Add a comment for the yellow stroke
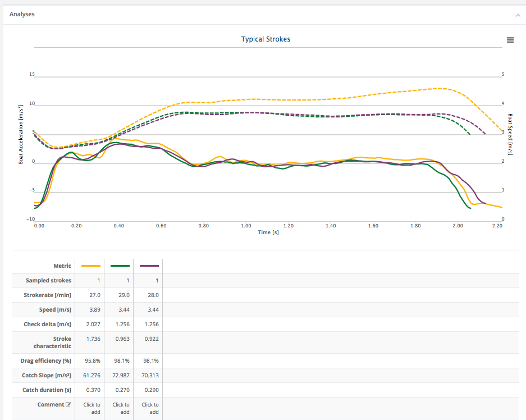 tap(92, 408)
